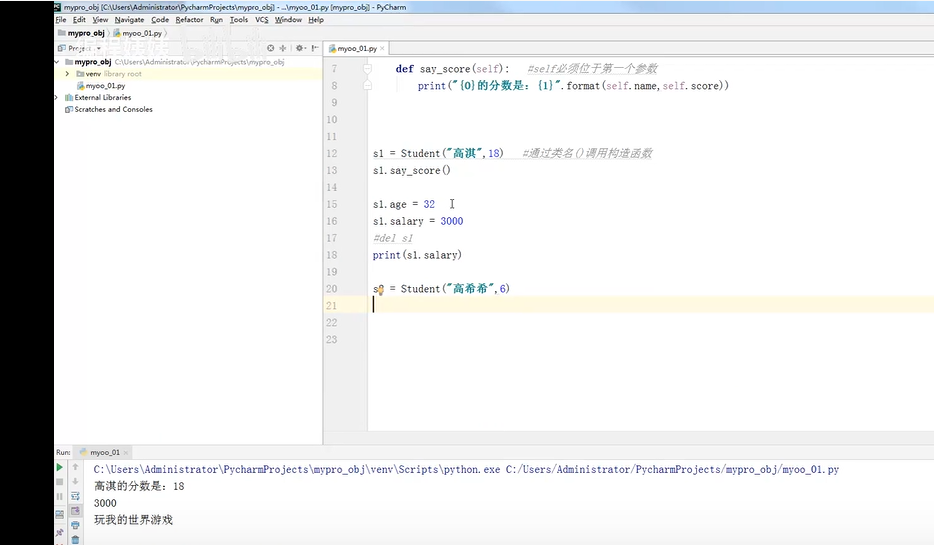Open the Project view dropdown
This screenshot has width=934, height=545.
[x=80, y=48]
